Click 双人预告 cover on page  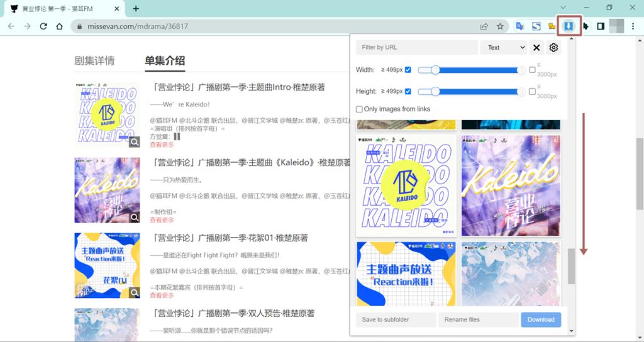pyautogui.click(x=107, y=324)
